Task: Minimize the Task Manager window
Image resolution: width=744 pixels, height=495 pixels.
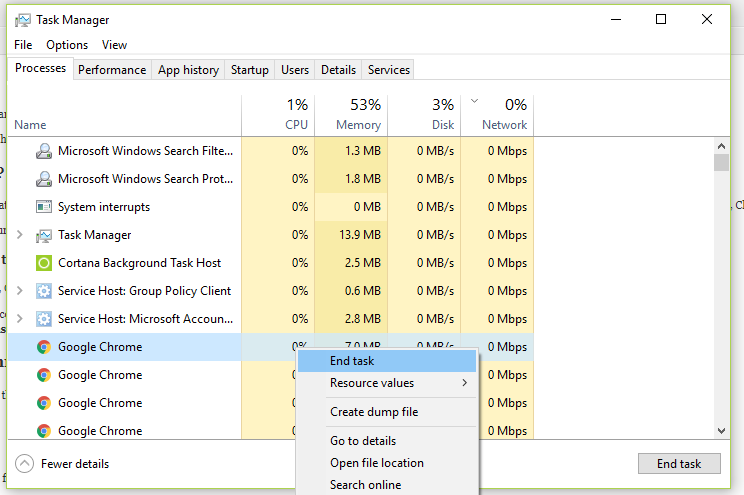Action: (616, 19)
